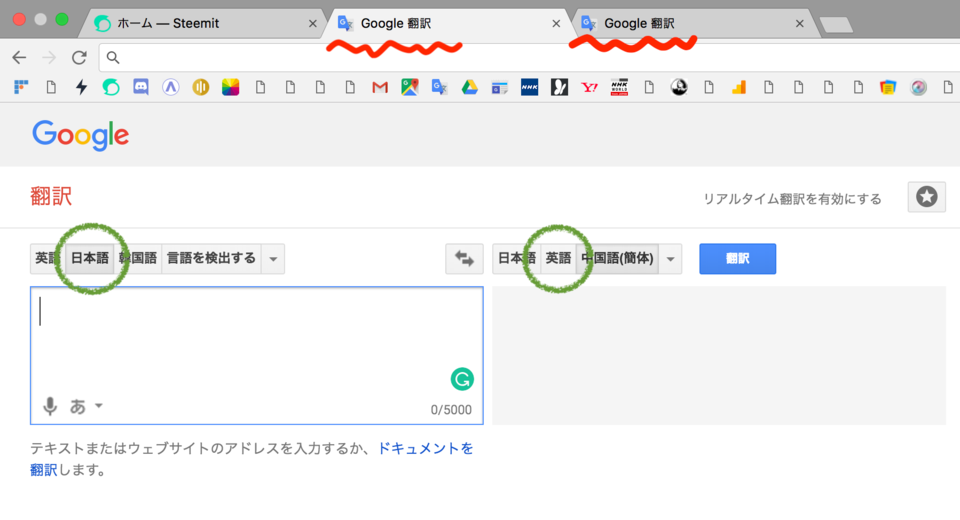Viewport: 960px width, 520px height.
Task: Close the window with the red button
Action: point(20,20)
